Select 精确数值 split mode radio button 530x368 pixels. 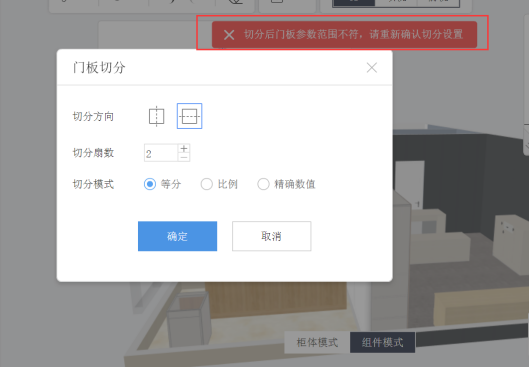[x=263, y=184]
